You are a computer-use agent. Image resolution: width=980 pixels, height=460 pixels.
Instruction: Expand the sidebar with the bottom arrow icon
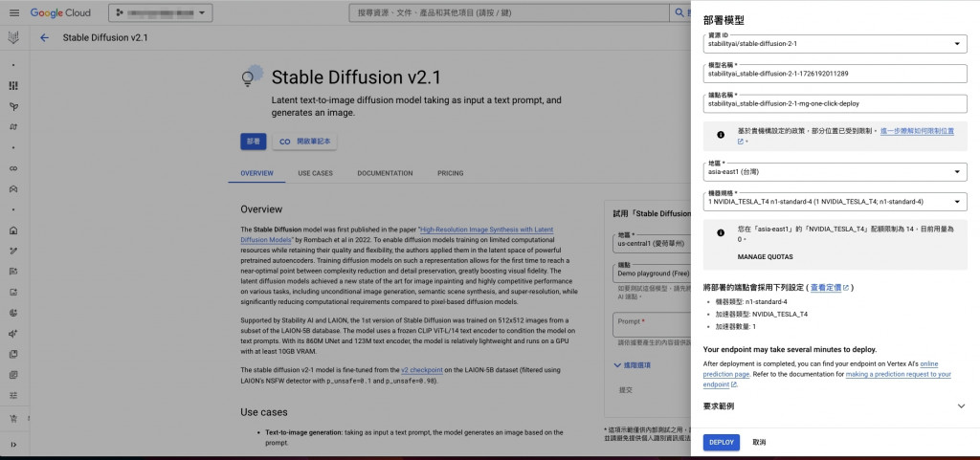click(x=13, y=445)
